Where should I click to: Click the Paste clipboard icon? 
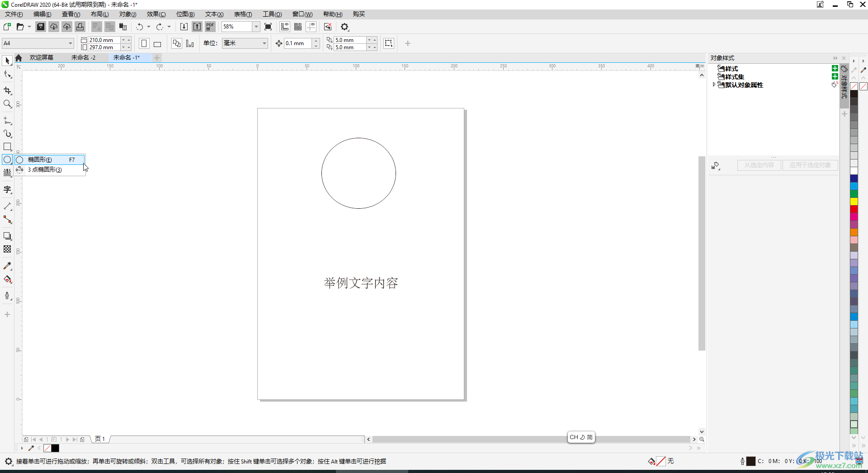[123, 27]
